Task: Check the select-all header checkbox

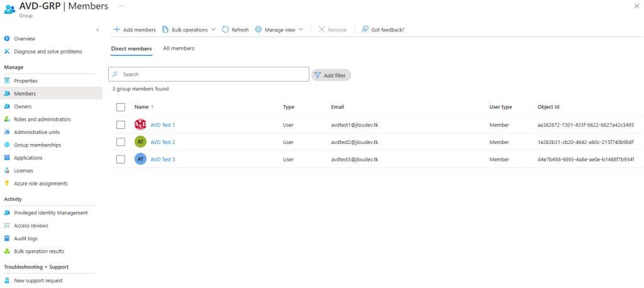Action: click(121, 107)
